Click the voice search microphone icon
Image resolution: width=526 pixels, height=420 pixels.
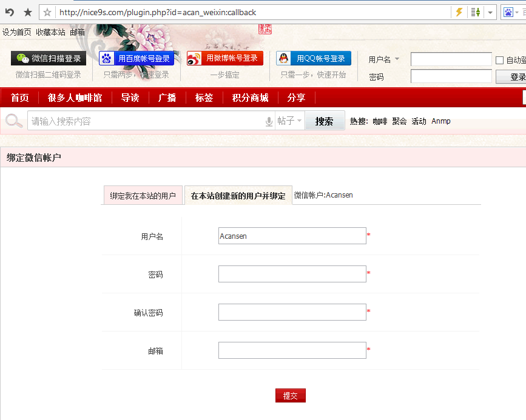pos(269,121)
